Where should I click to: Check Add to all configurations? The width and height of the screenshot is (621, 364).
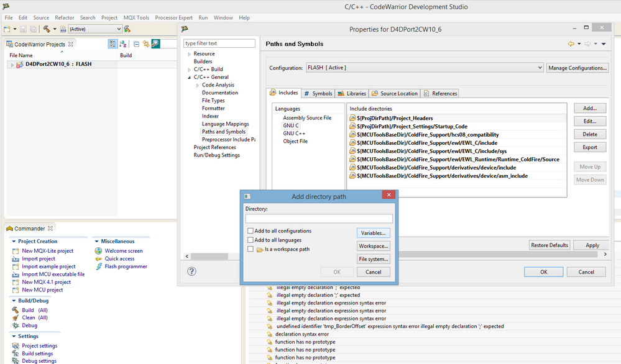pyautogui.click(x=251, y=230)
